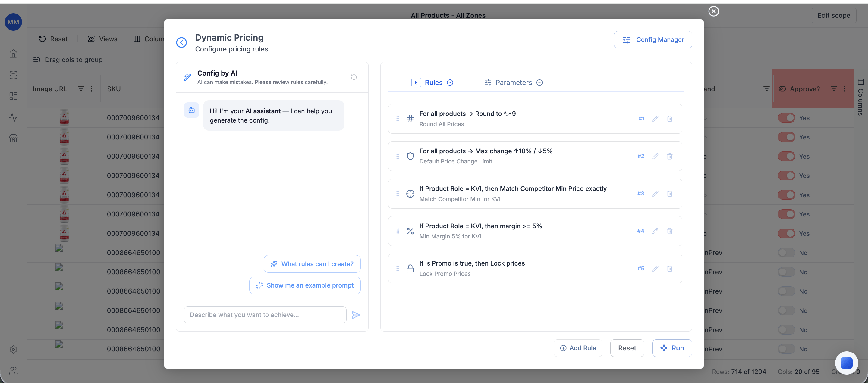Click the percent icon of margin rule
The height and width of the screenshot is (383, 868).
(410, 231)
